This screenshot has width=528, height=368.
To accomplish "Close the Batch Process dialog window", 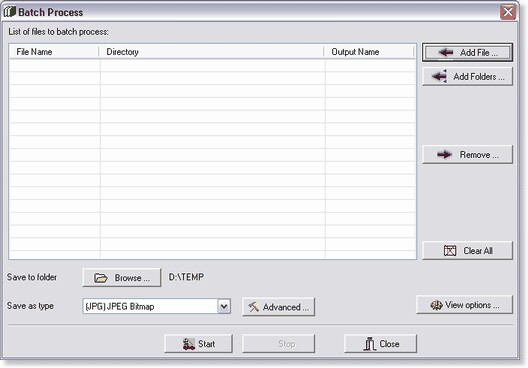I will [x=508, y=12].
